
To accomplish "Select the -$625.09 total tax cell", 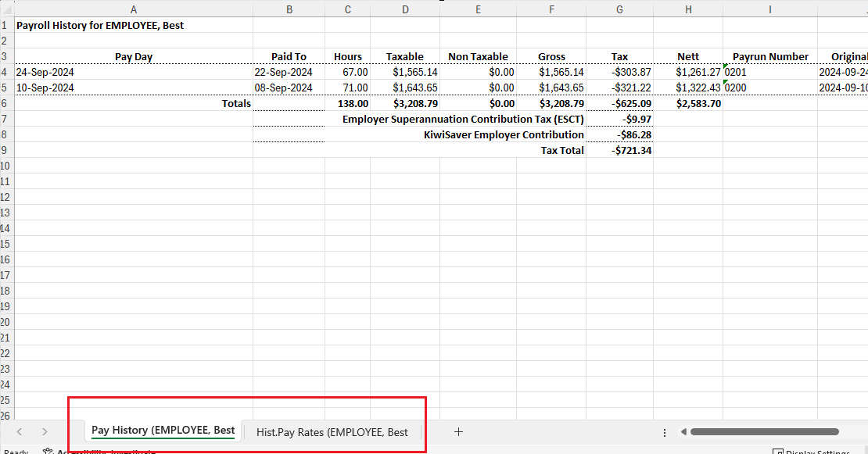I will pyautogui.click(x=619, y=103).
